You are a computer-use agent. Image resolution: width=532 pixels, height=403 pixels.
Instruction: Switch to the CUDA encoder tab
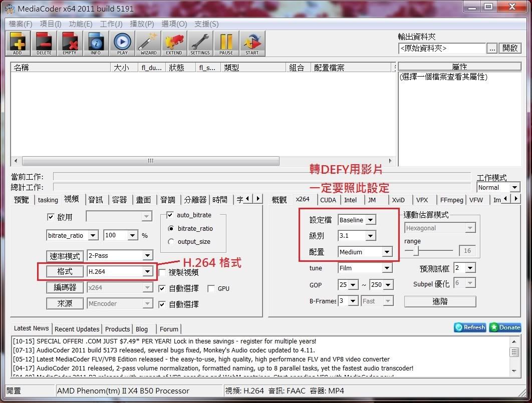pos(328,200)
